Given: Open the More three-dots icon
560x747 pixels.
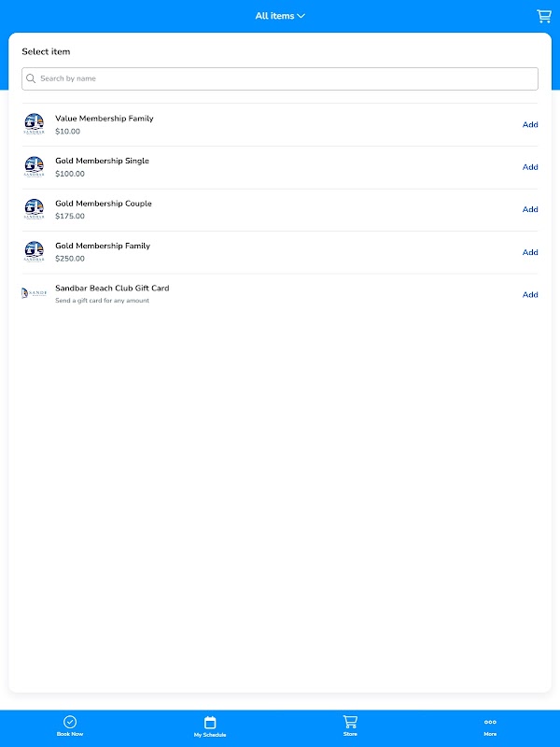Looking at the screenshot, I should click(490, 722).
